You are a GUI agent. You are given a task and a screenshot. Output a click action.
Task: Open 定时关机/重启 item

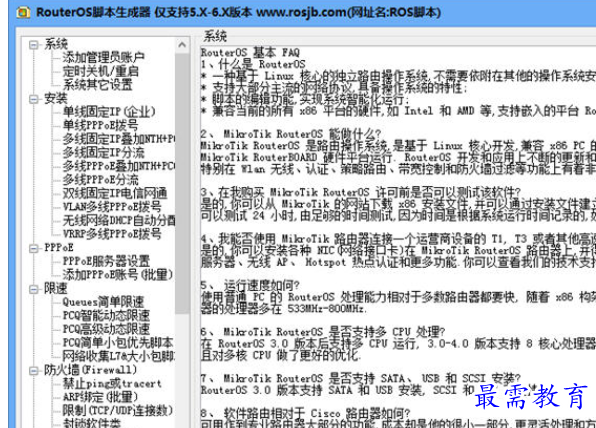pos(100,71)
